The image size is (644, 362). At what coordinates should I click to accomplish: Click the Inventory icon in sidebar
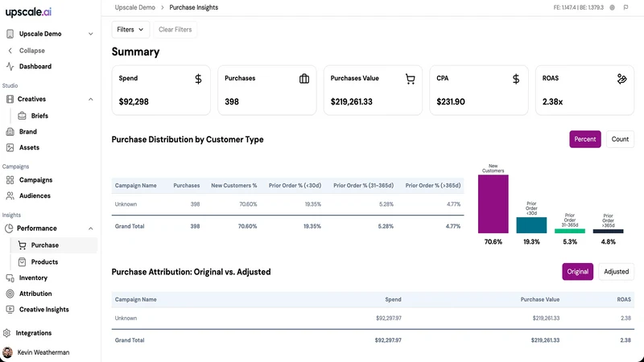click(10, 278)
